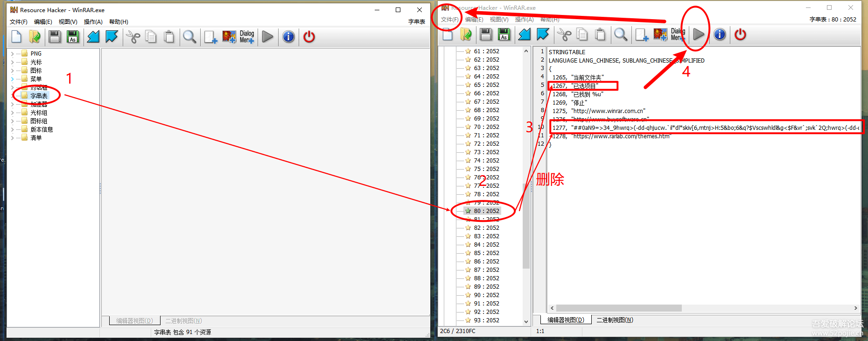Expand the 光标 tree node

tap(12, 62)
